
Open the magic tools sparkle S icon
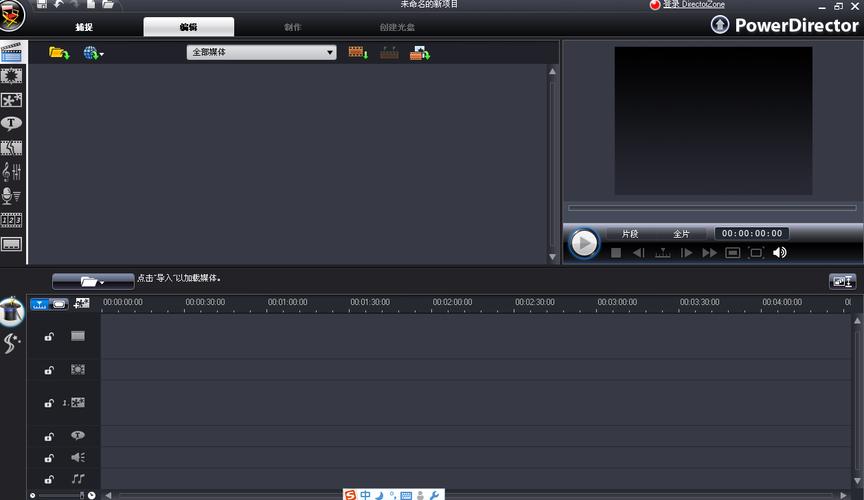[12, 343]
